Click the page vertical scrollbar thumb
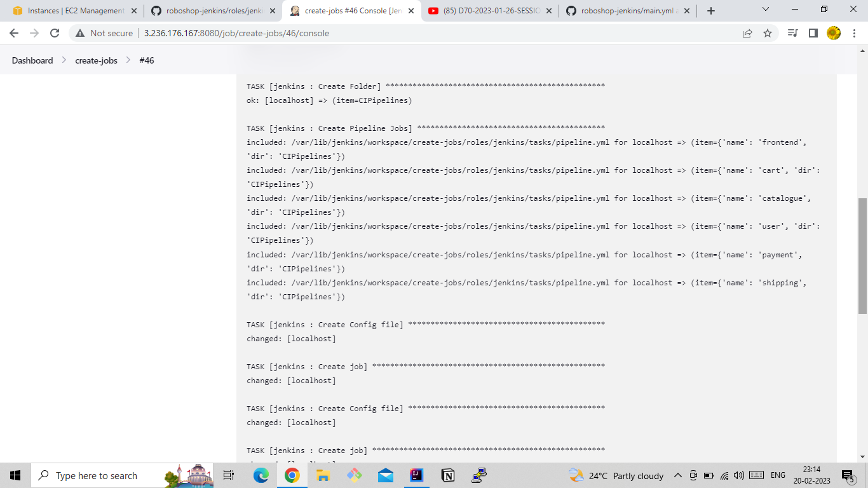The width and height of the screenshot is (868, 488). click(862, 255)
